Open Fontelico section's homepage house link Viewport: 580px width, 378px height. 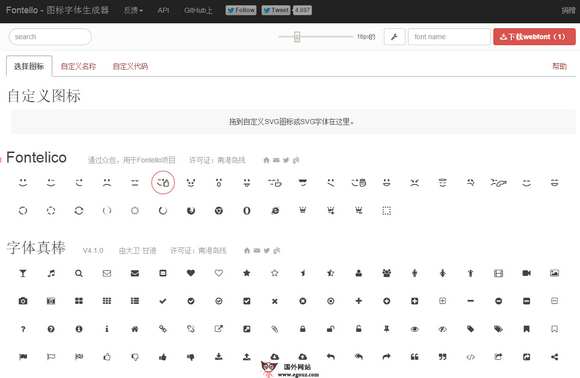(266, 160)
